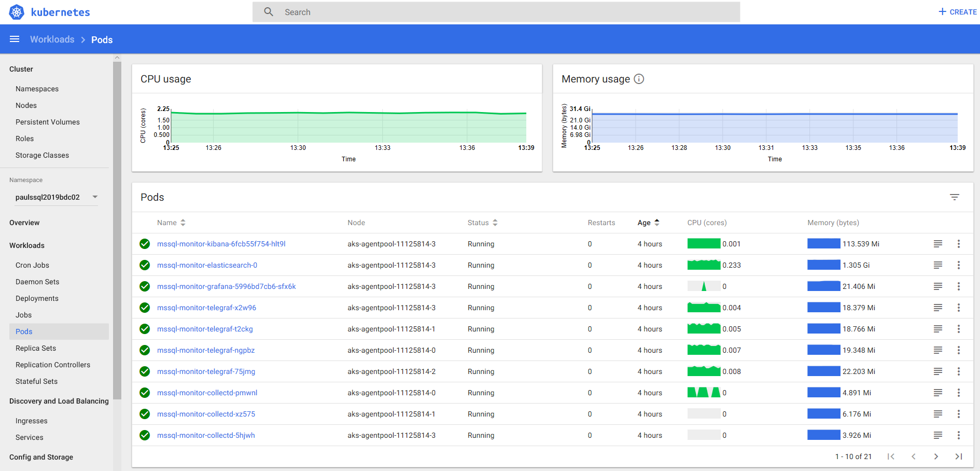
Task: Open Stateful Sets in the sidebar
Action: (x=36, y=381)
